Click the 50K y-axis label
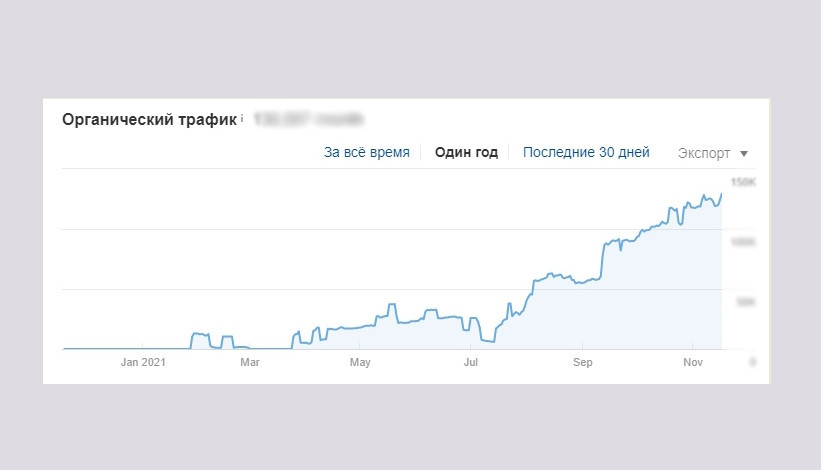 click(x=746, y=302)
